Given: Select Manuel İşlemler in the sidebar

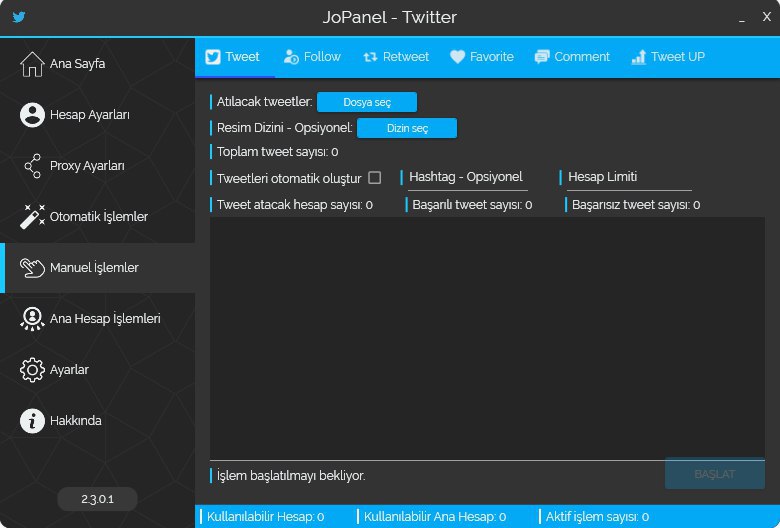Looking at the screenshot, I should click(98, 268).
